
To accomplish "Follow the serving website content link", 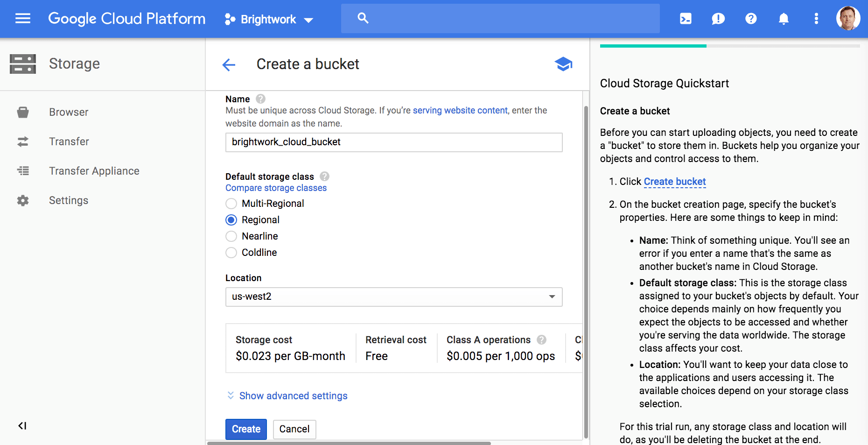I will pyautogui.click(x=460, y=110).
